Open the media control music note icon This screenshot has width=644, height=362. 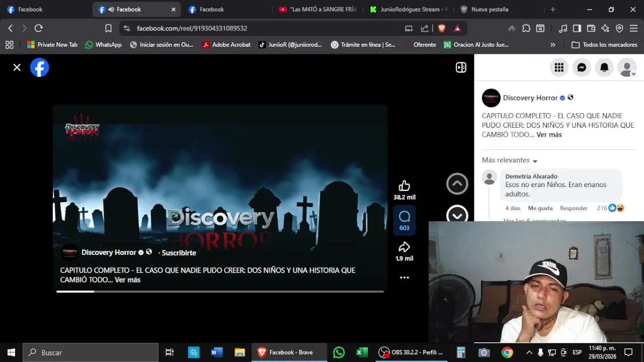point(563,28)
